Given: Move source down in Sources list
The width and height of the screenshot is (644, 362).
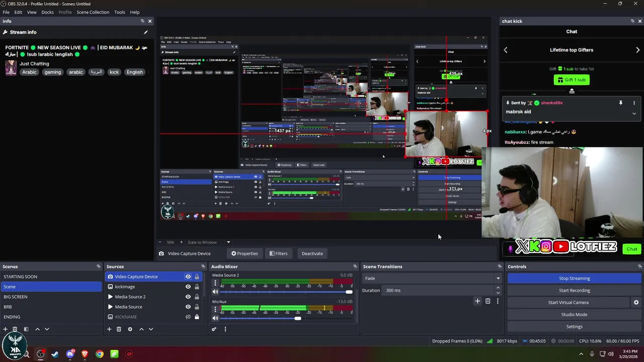Looking at the screenshot, I should click(150, 329).
